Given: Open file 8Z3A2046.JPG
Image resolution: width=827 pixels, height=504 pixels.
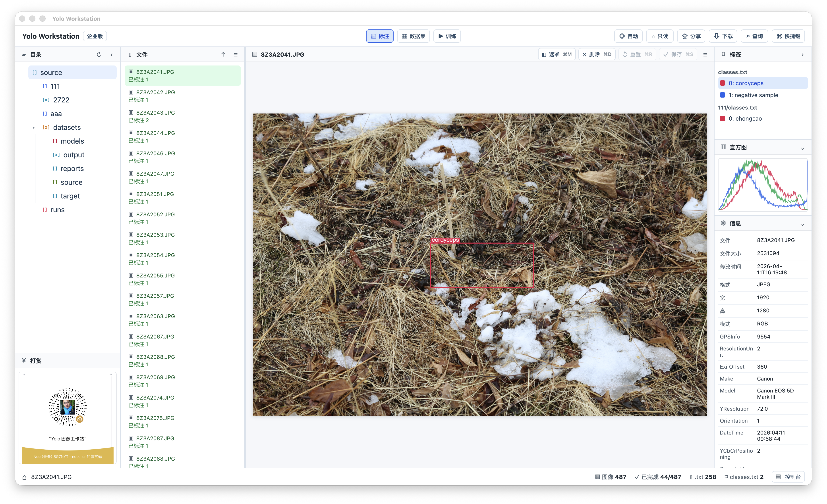Looking at the screenshot, I should coord(183,157).
